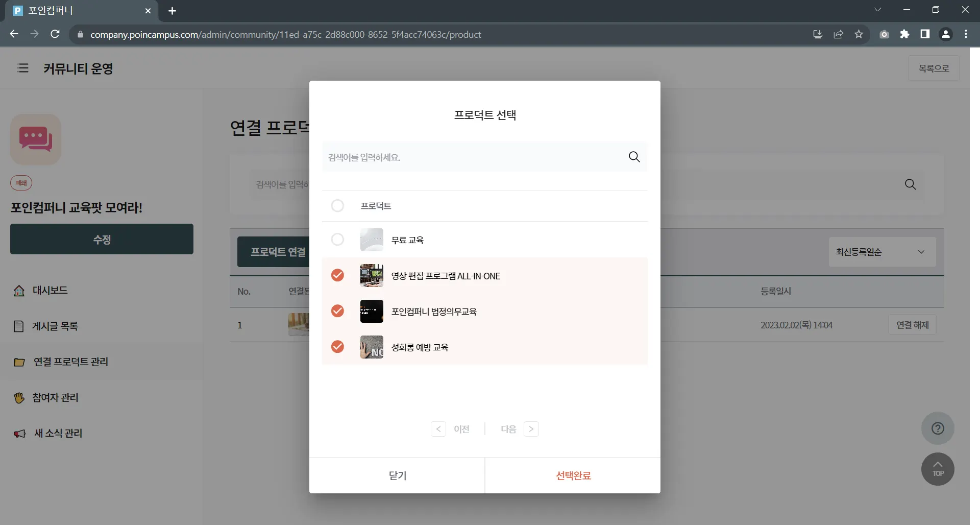Toggle the select-all 프로덕트 checkbox
Screen dimensions: 980x525
pyautogui.click(x=337, y=206)
